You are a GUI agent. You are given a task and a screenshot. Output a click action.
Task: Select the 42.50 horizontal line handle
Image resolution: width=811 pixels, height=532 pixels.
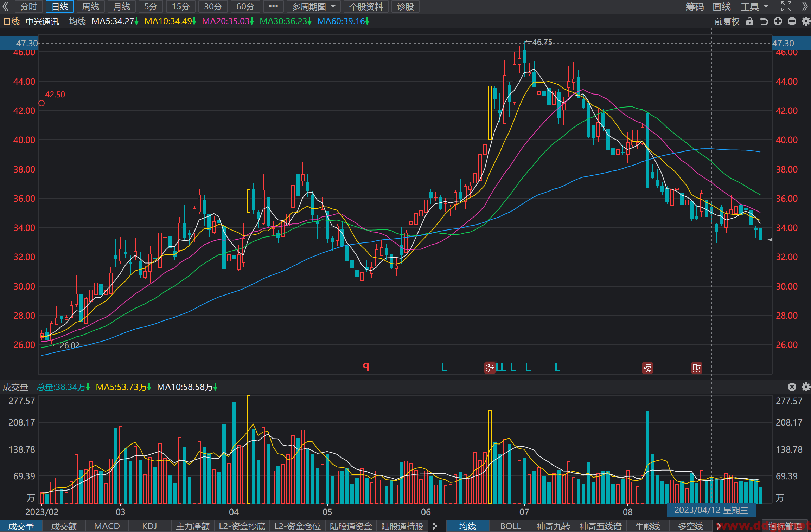41,103
